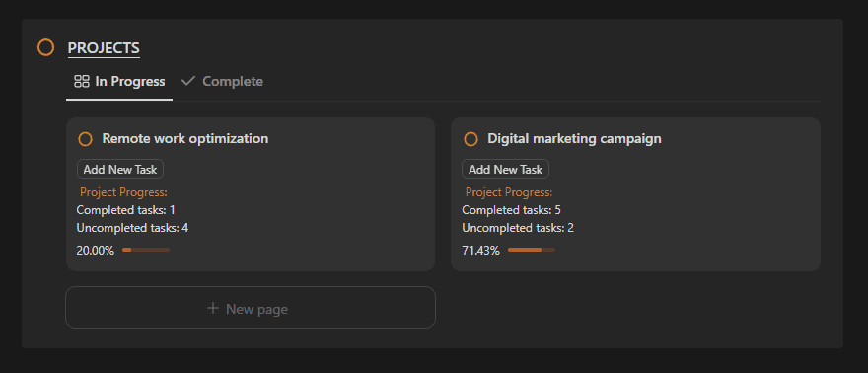Click the 71.43% progress bar
The width and height of the screenshot is (868, 373).
point(532,250)
